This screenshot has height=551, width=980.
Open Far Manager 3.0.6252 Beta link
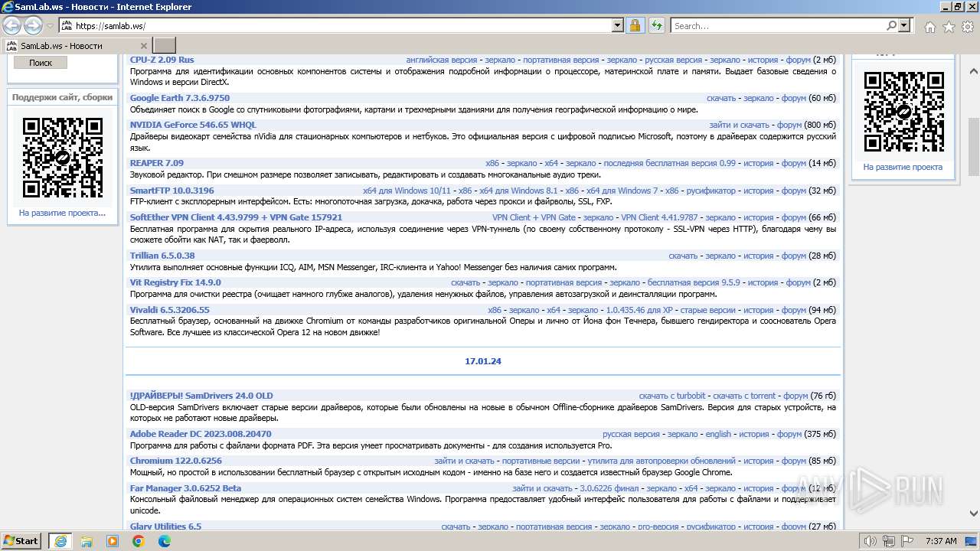(x=185, y=488)
